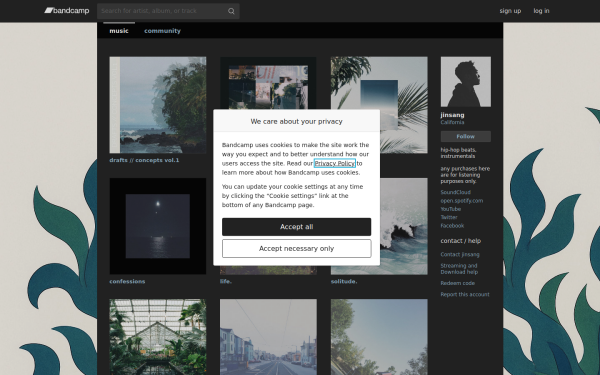The height and width of the screenshot is (375, 600).
Task: Click jinsang's silhouette profile picture
Action: pos(466,82)
